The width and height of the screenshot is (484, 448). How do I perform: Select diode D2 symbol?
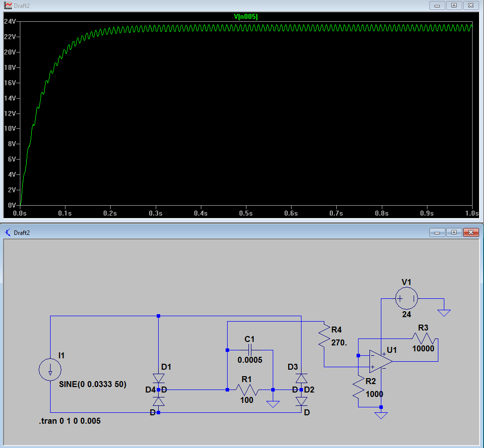302,401
